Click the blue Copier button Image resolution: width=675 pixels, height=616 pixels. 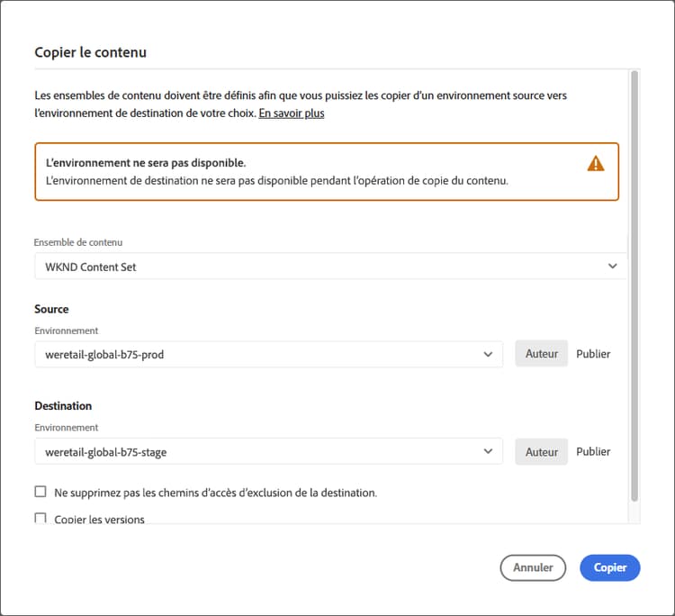610,567
